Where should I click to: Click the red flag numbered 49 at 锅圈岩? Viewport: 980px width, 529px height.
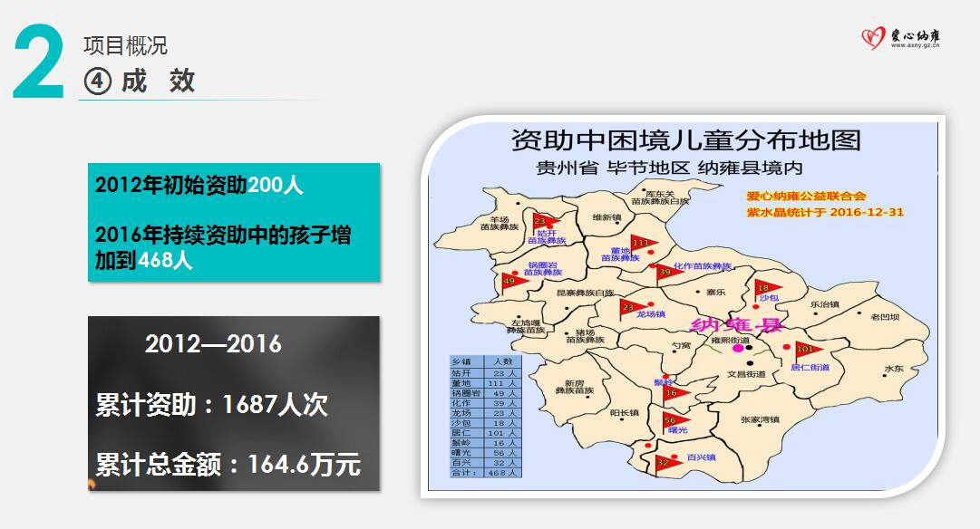click(x=514, y=283)
